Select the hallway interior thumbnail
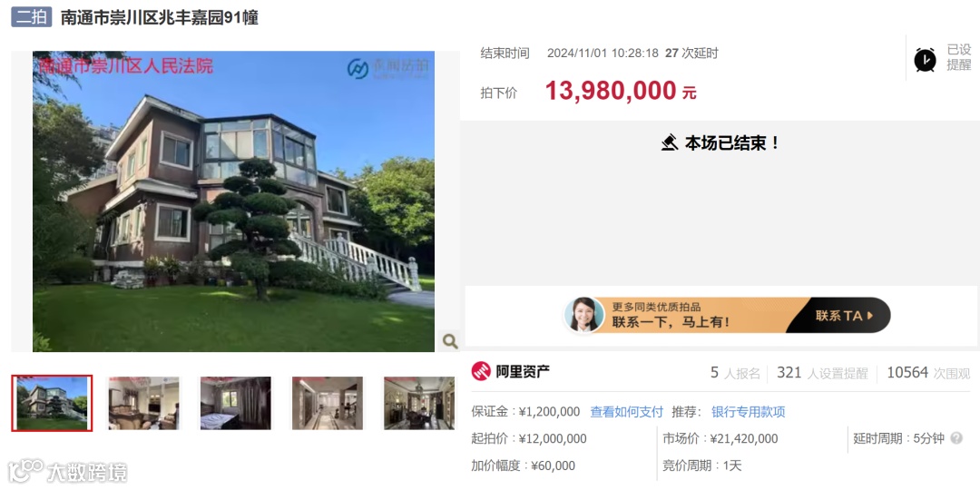Viewport: 980px width, 490px height. pos(328,403)
